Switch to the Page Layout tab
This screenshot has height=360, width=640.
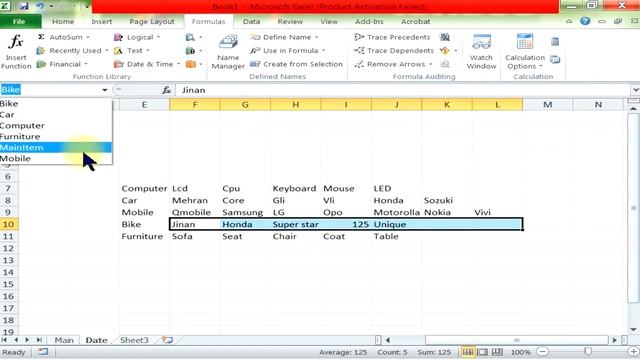(x=152, y=21)
